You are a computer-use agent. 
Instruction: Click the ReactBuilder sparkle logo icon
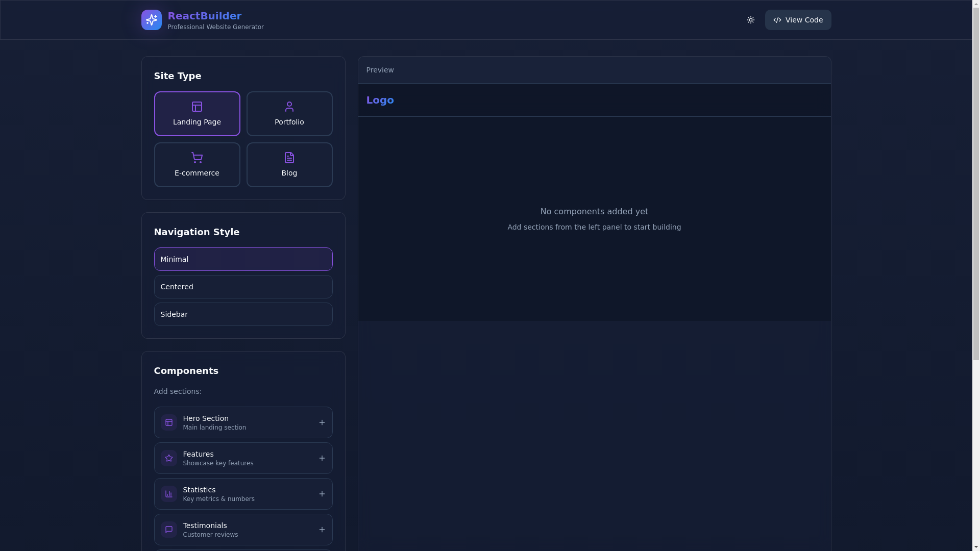[151, 20]
